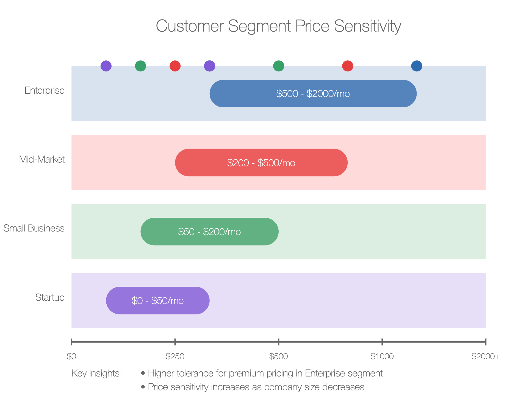This screenshot has height=399, width=532.
Task: Click the $500 - $2000/mo Enterprise bar
Action: pos(313,94)
